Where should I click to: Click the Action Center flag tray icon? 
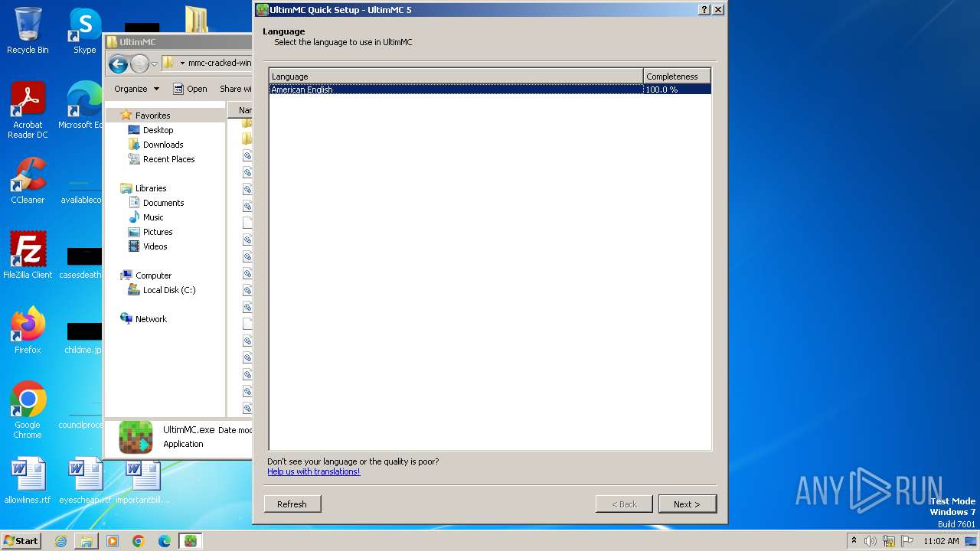point(906,541)
